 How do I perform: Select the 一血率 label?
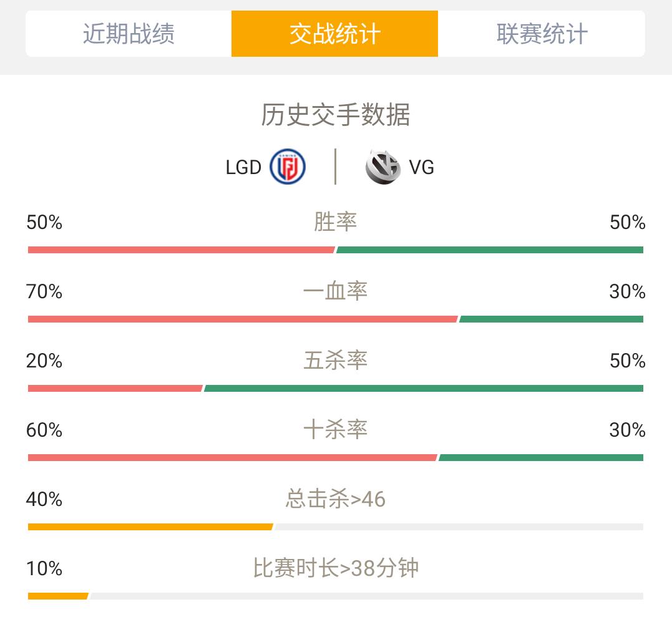[x=336, y=291]
